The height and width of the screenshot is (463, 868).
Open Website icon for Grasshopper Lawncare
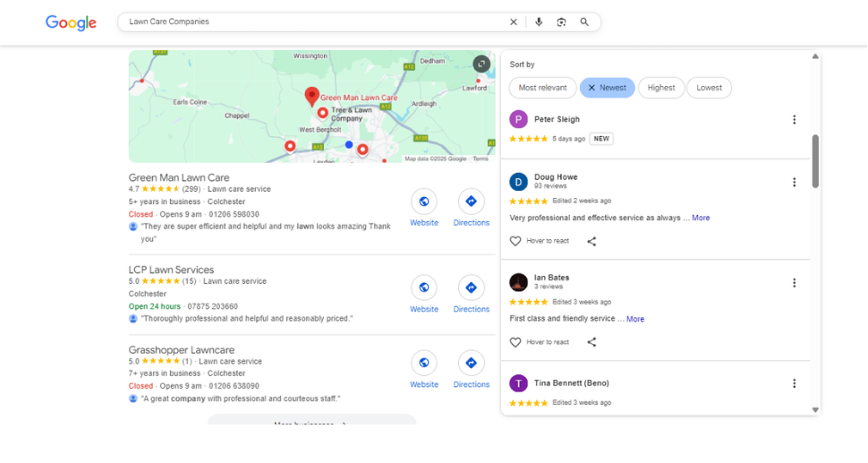(424, 363)
